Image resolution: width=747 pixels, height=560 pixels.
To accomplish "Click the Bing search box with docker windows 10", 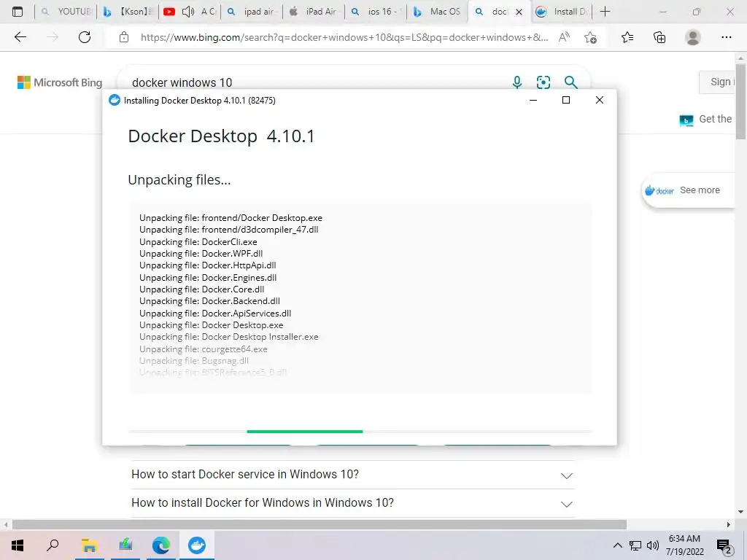I will click(314, 82).
